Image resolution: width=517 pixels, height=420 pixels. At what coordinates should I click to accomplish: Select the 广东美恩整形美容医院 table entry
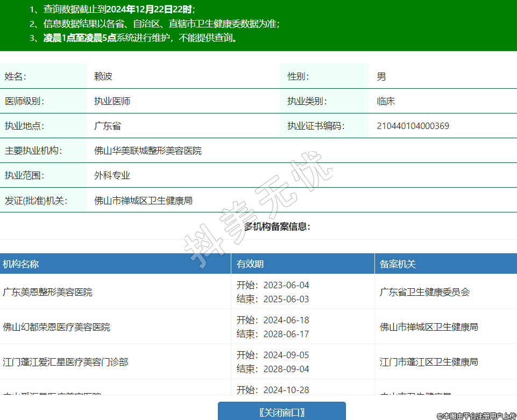tap(47, 292)
